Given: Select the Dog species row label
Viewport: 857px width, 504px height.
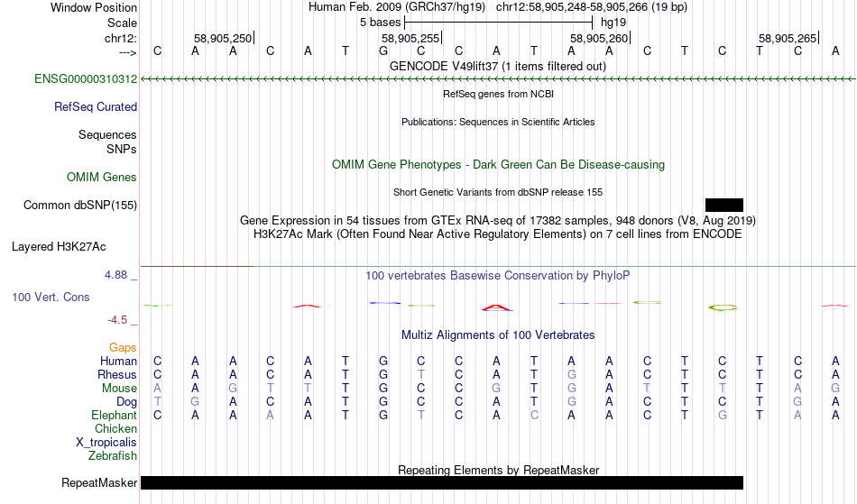Looking at the screenshot, I should [126, 402].
